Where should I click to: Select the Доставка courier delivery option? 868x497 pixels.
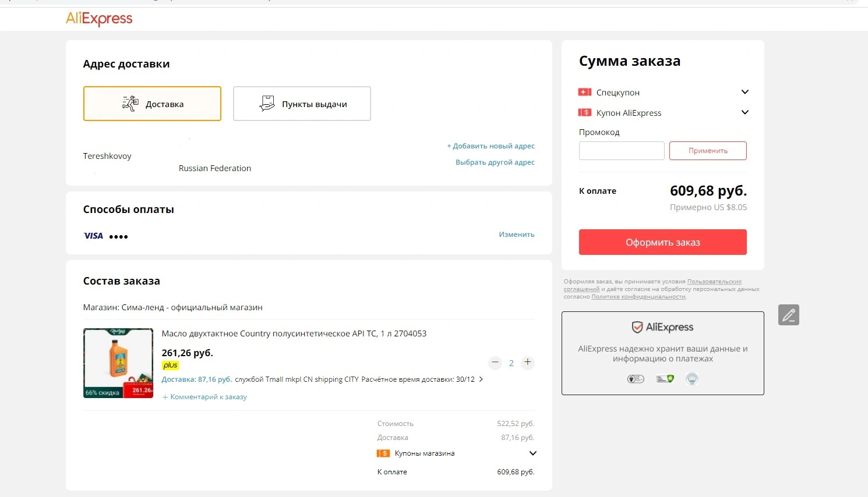point(152,104)
